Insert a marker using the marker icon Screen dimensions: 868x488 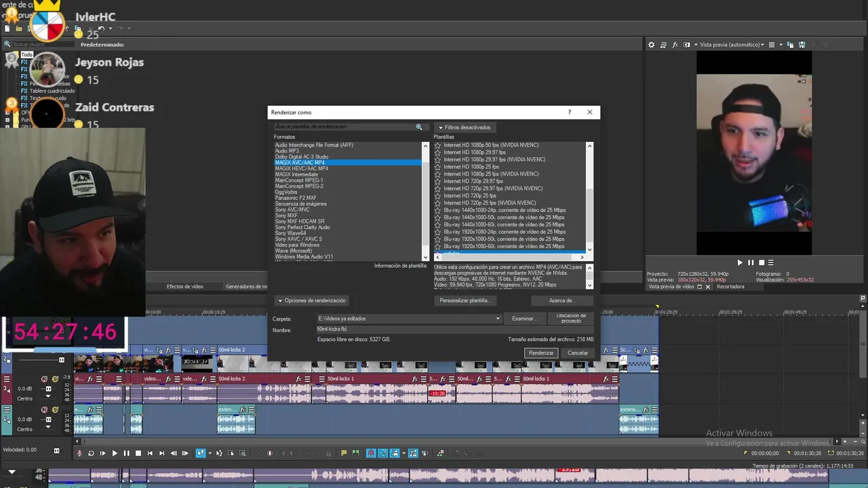pyautogui.click(x=344, y=453)
